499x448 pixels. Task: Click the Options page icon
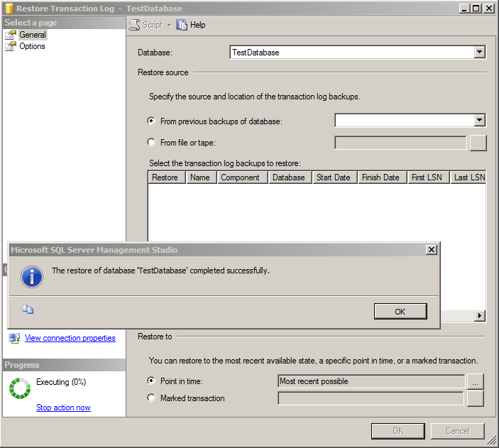11,46
